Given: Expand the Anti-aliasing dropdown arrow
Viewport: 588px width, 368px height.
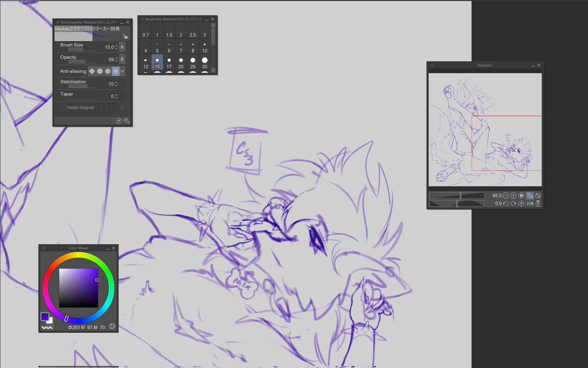Looking at the screenshot, I should coord(122,71).
